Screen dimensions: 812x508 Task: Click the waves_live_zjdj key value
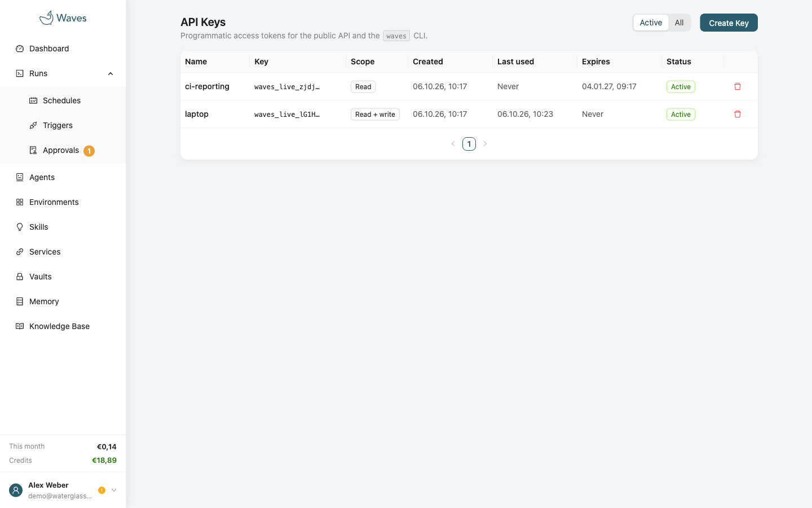pos(287,87)
